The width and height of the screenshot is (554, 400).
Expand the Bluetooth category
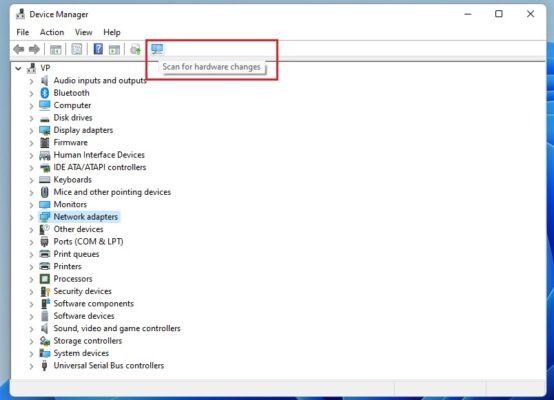click(31, 94)
